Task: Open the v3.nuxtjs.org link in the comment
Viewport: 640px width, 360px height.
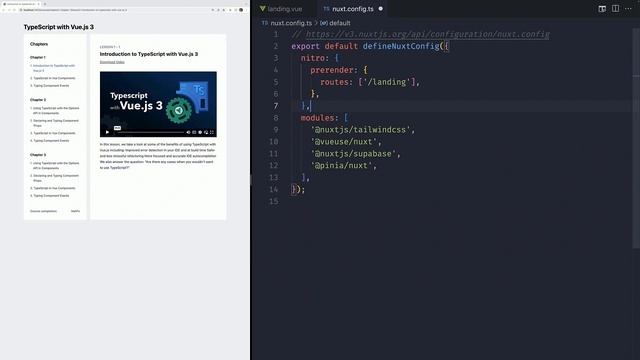Action: tap(427, 34)
